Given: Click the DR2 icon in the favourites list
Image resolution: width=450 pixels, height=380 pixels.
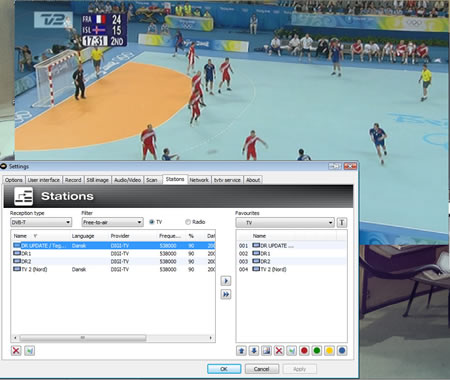Looking at the screenshot, I should (256, 261).
